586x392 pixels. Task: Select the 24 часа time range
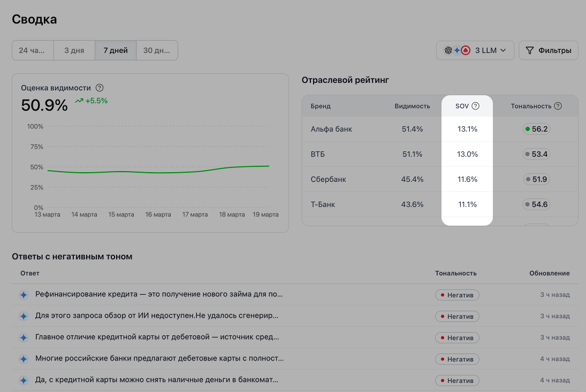(x=32, y=51)
